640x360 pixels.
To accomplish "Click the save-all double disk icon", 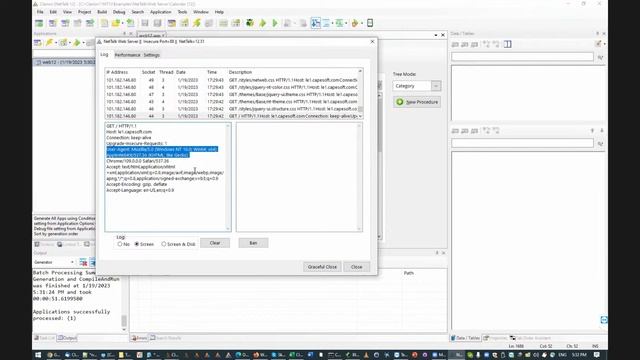I will coord(157,23).
